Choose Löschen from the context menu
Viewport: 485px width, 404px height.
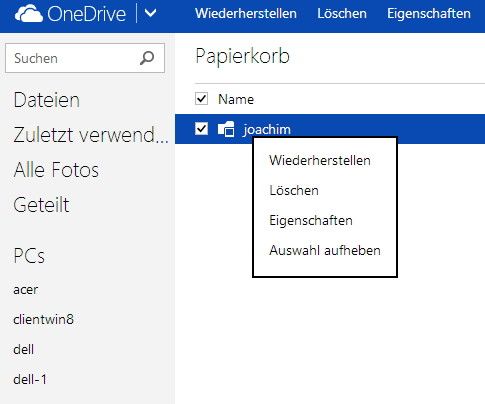click(294, 190)
